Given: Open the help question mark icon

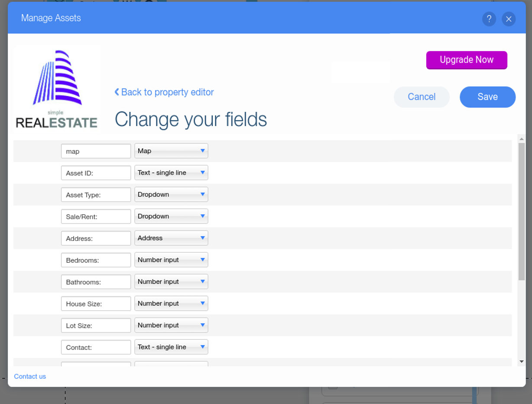Looking at the screenshot, I should [489, 19].
